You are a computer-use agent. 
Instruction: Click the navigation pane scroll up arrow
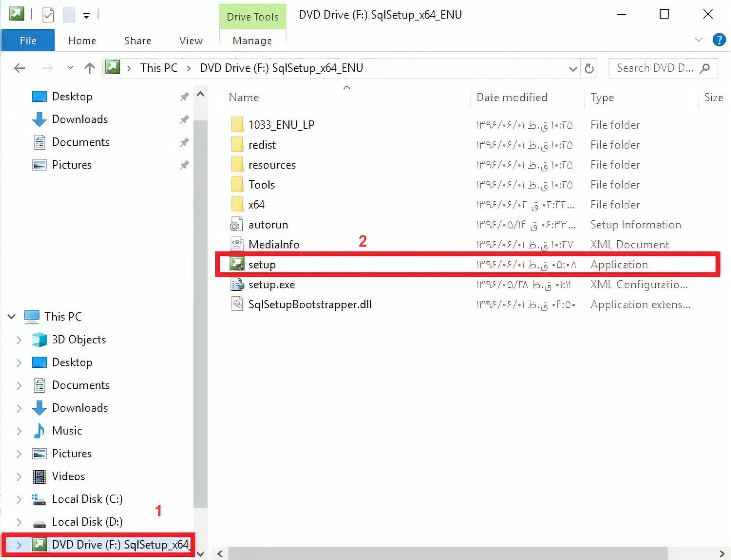201,94
